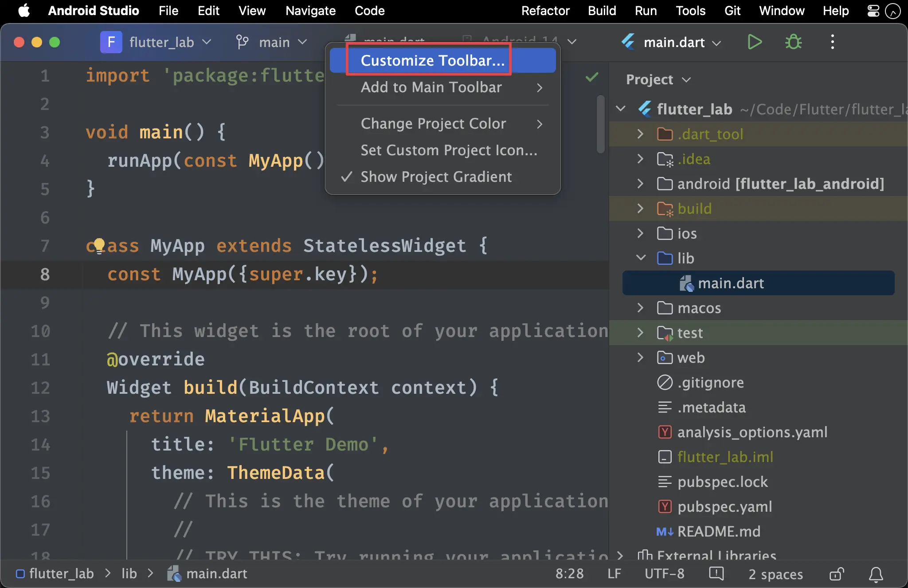Open notifications via the bell icon

pos(876,574)
